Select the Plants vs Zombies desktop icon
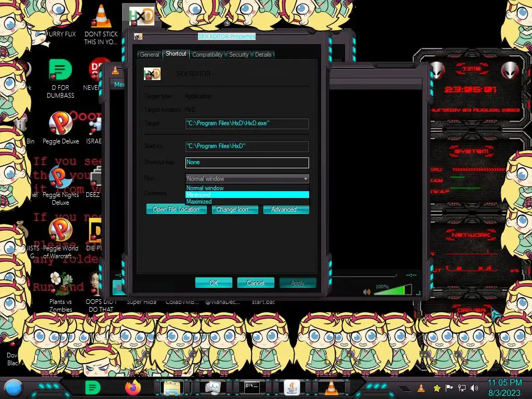532x399 pixels. [60, 292]
